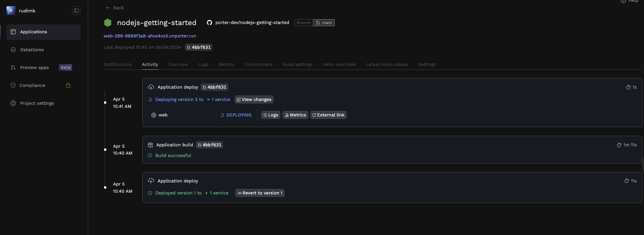Image resolution: width=644 pixels, height=235 pixels.
Task: Click Deployed version 1 to text
Action: click(x=178, y=193)
